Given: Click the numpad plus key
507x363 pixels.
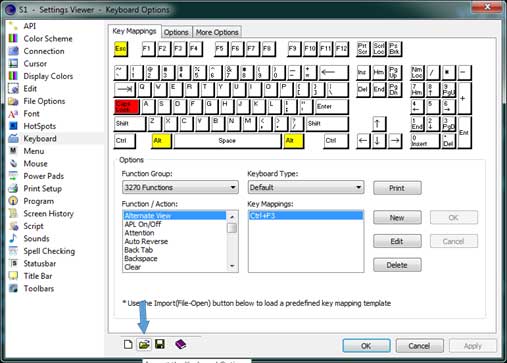Looking at the screenshot, I should pos(464,99).
